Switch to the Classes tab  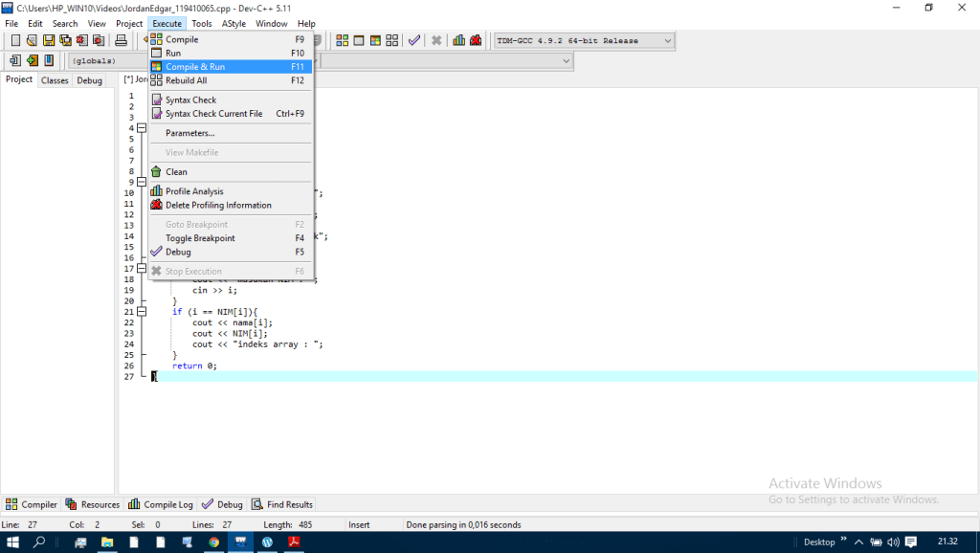55,80
